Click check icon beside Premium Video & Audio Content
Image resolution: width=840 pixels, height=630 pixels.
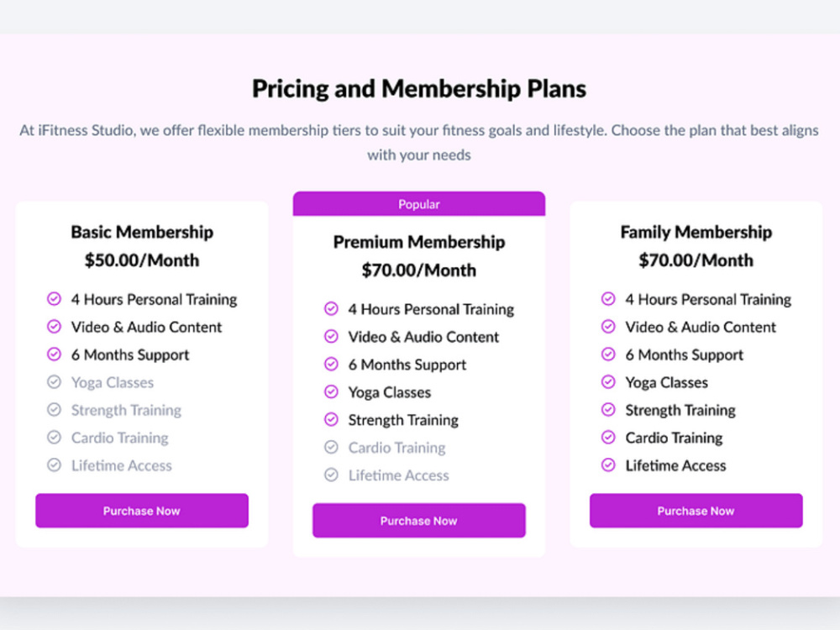click(331, 336)
